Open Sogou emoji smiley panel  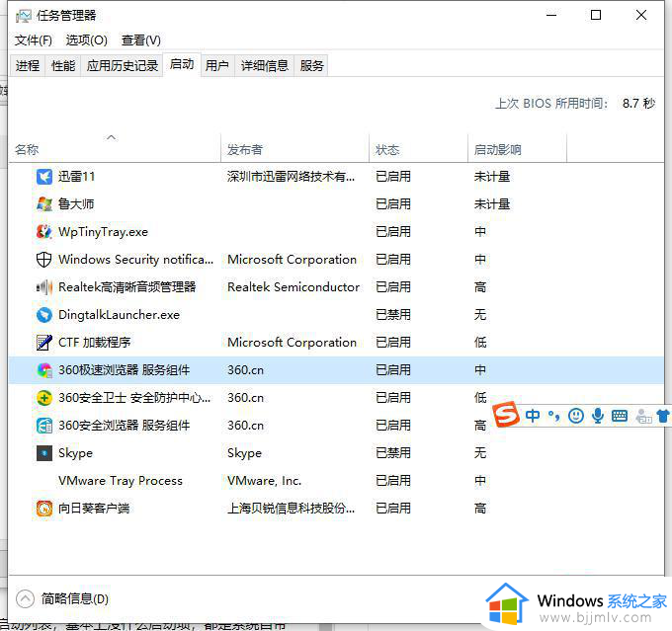point(576,416)
